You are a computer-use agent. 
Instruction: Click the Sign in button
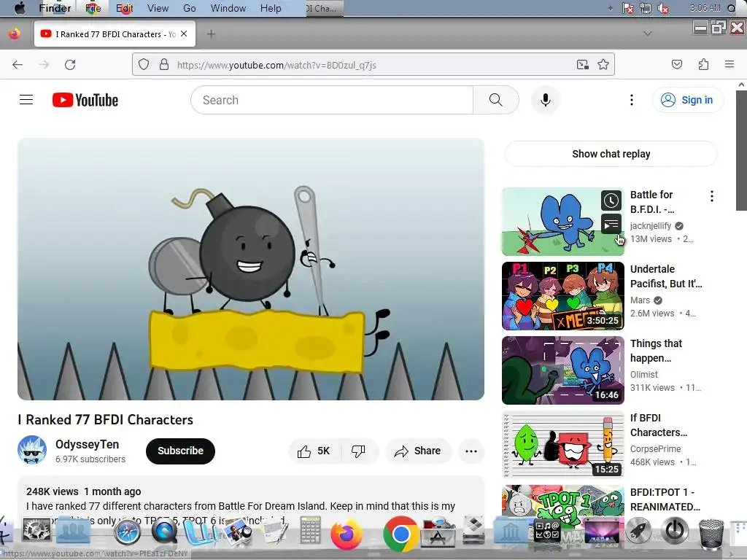point(688,100)
